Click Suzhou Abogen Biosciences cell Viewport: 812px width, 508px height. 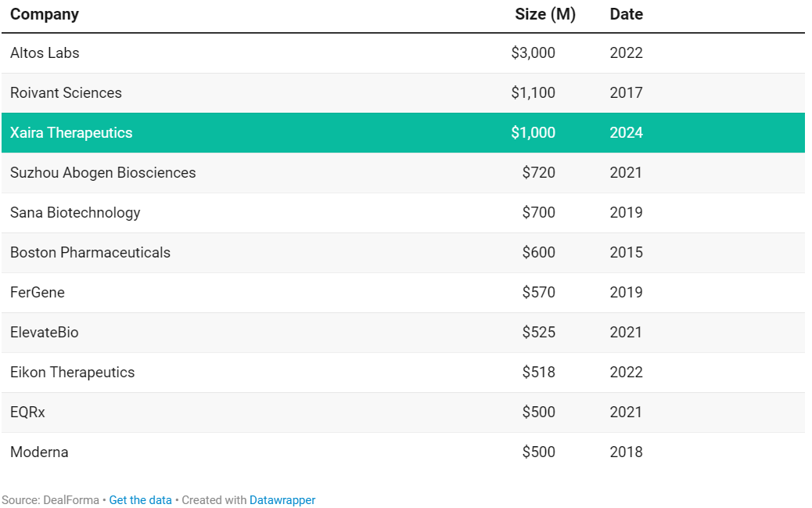102,173
